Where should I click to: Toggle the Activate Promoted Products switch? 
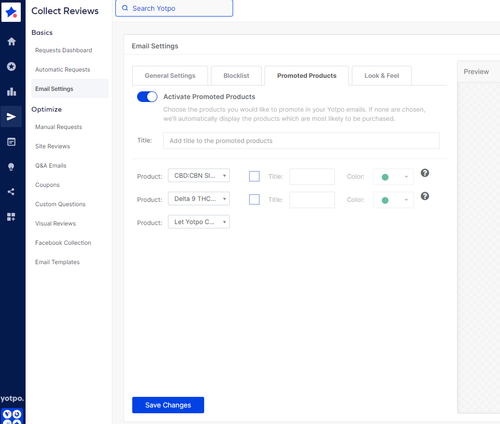pos(147,97)
